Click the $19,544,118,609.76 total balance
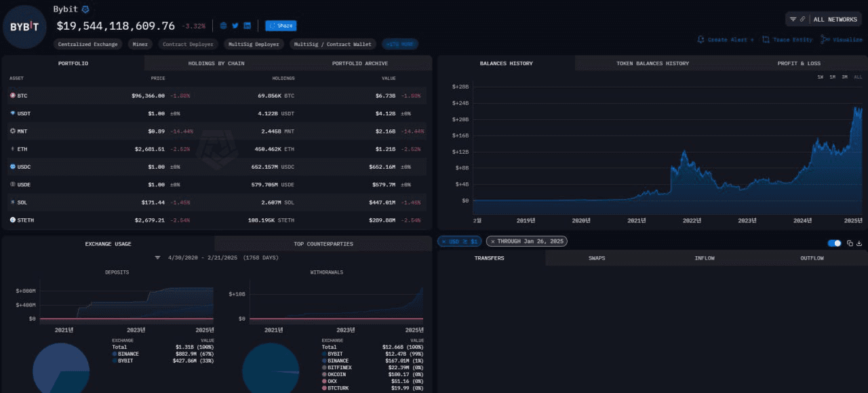The image size is (868, 393). (116, 26)
